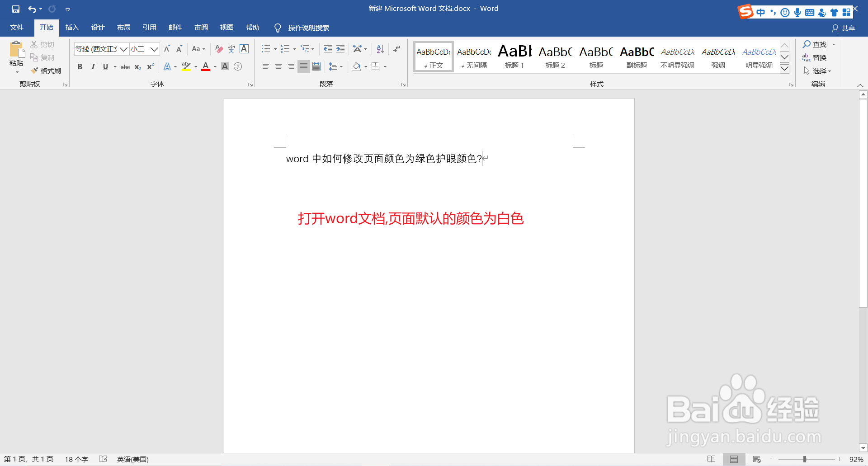
Task: Click Sogou microphone voice input icon
Action: pos(797,12)
